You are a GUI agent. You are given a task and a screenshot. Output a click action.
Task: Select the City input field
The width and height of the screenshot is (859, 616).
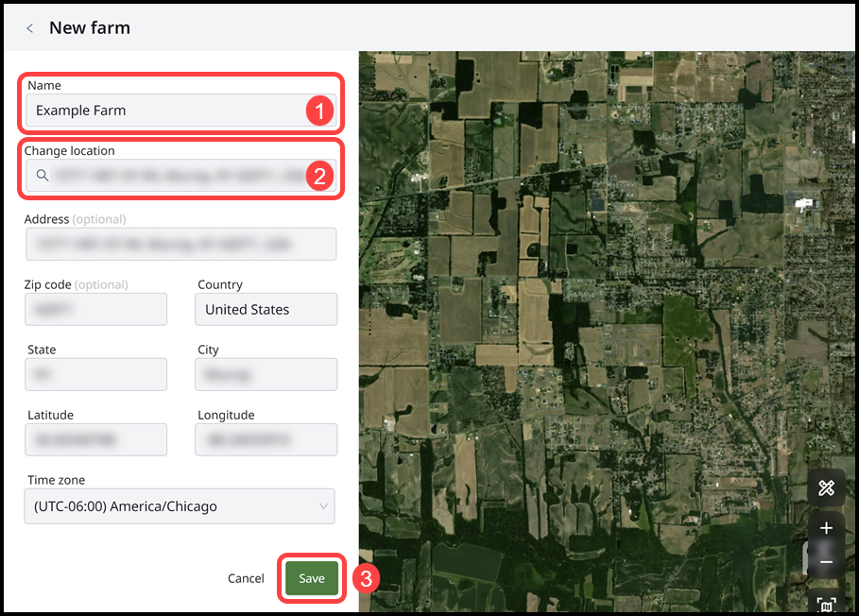click(266, 374)
